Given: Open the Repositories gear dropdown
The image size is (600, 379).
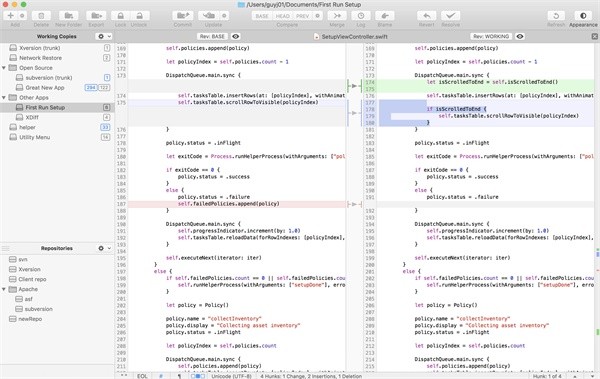Looking at the screenshot, I should [x=104, y=248].
